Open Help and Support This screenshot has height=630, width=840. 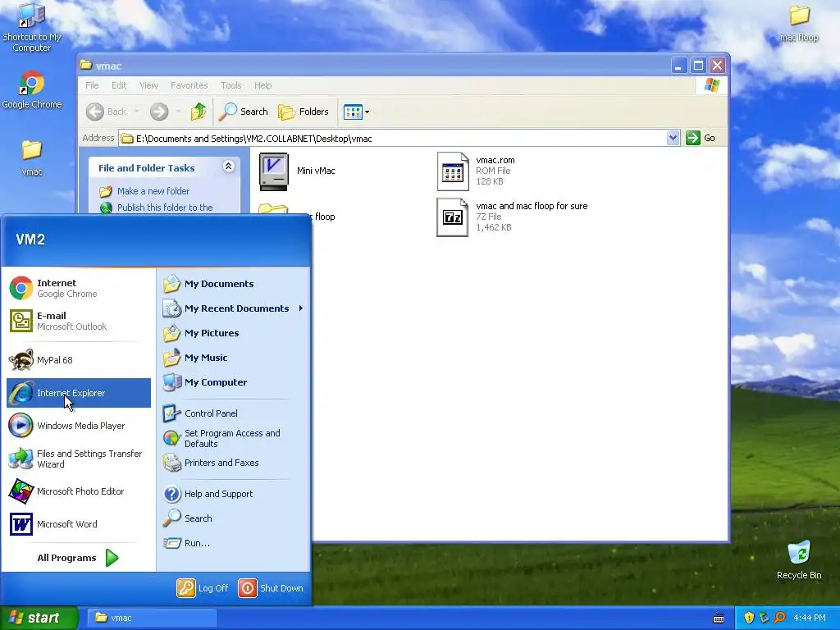[232, 494]
